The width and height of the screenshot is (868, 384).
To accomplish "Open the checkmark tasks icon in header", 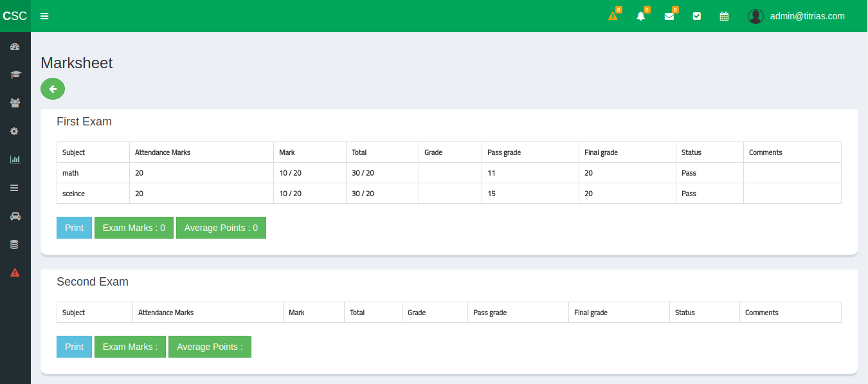I will pos(697,16).
